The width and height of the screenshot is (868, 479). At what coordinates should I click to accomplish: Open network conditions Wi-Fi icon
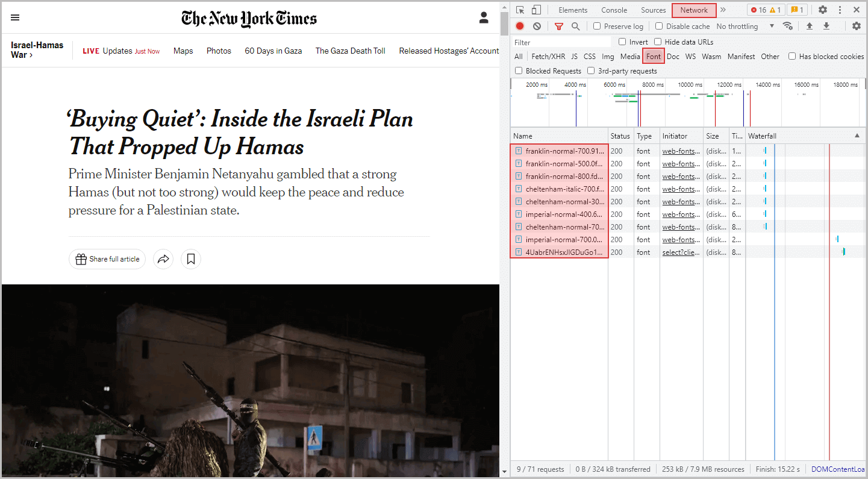[x=787, y=26]
